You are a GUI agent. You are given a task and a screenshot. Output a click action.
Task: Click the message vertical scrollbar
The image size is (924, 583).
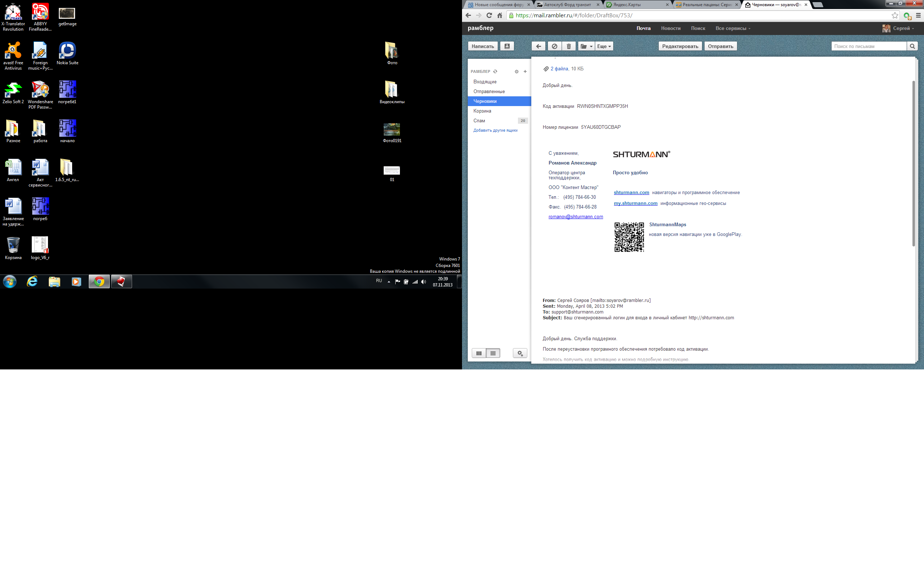click(x=913, y=164)
